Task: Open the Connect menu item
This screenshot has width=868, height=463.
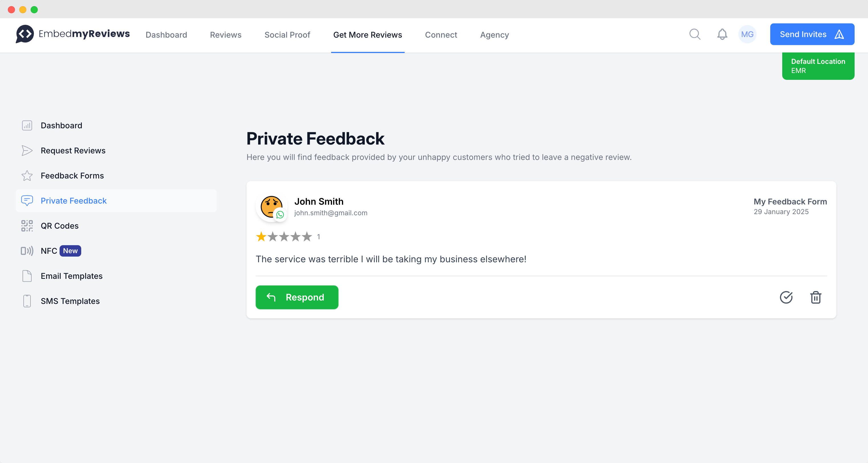Action: [441, 35]
